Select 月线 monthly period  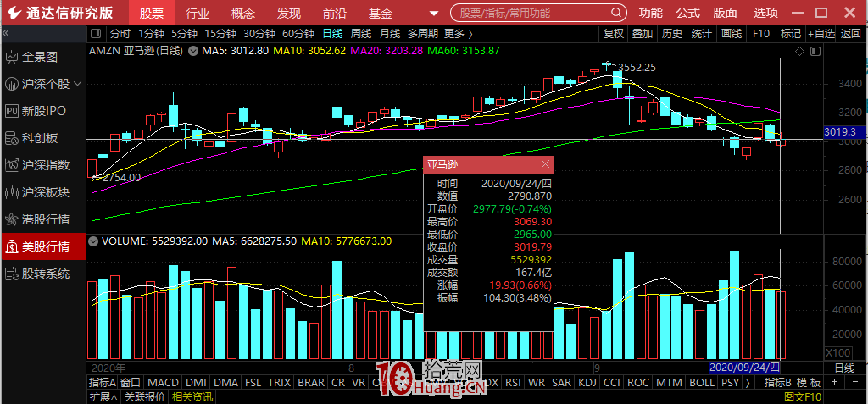tap(390, 34)
